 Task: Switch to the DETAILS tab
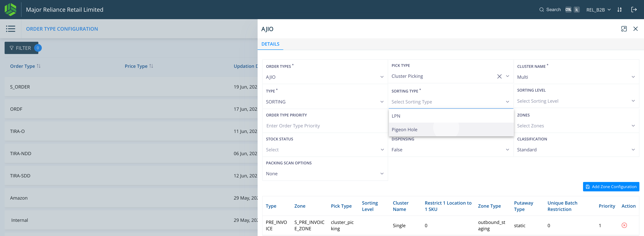(x=270, y=44)
